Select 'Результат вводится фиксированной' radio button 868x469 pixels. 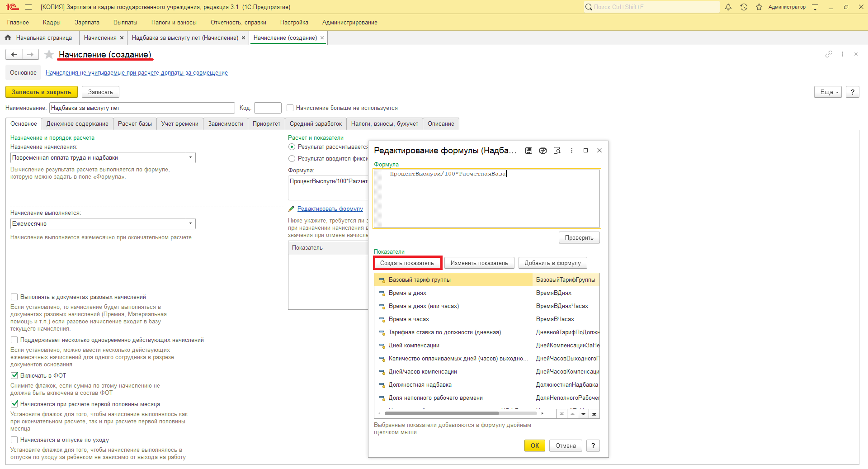click(292, 159)
